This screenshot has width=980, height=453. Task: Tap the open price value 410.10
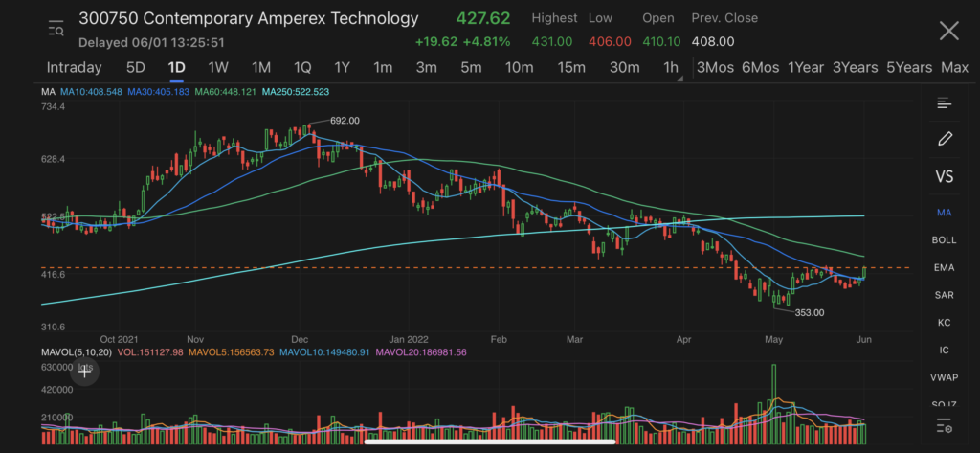coord(662,42)
